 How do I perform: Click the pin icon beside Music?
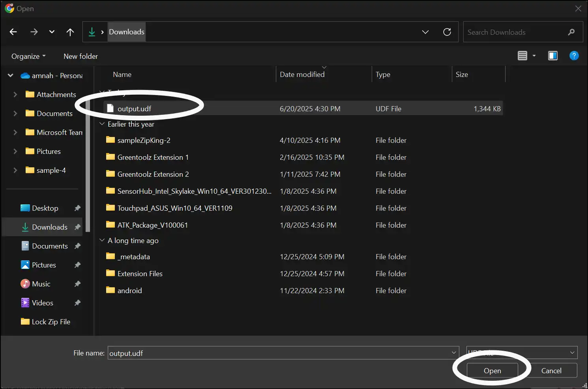pyautogui.click(x=77, y=284)
